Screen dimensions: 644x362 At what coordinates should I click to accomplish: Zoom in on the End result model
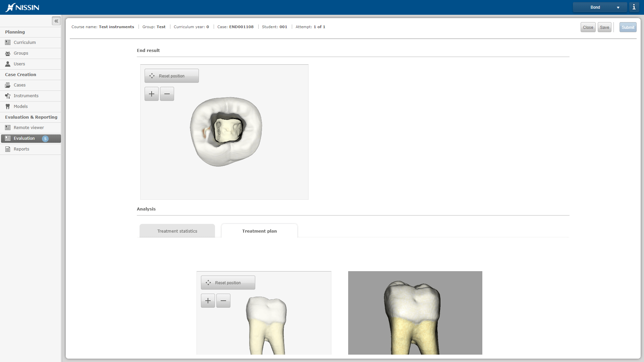tap(151, 94)
